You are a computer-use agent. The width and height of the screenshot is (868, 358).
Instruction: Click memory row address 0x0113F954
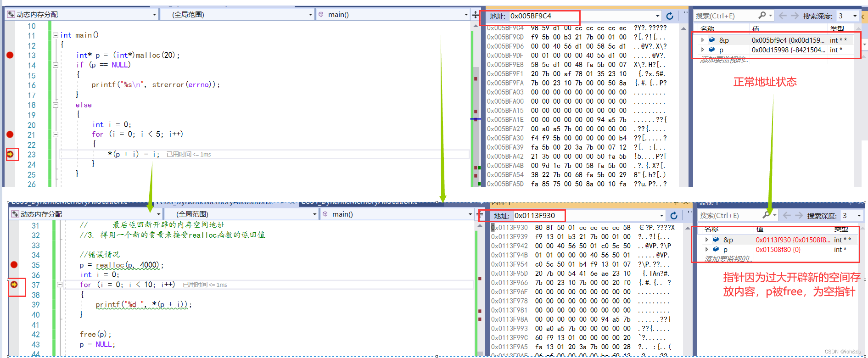tap(510, 264)
